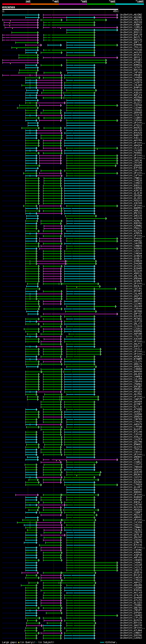Click hit name UniRef100_C0FTK0
This screenshot has height=644, width=146.
131,175
